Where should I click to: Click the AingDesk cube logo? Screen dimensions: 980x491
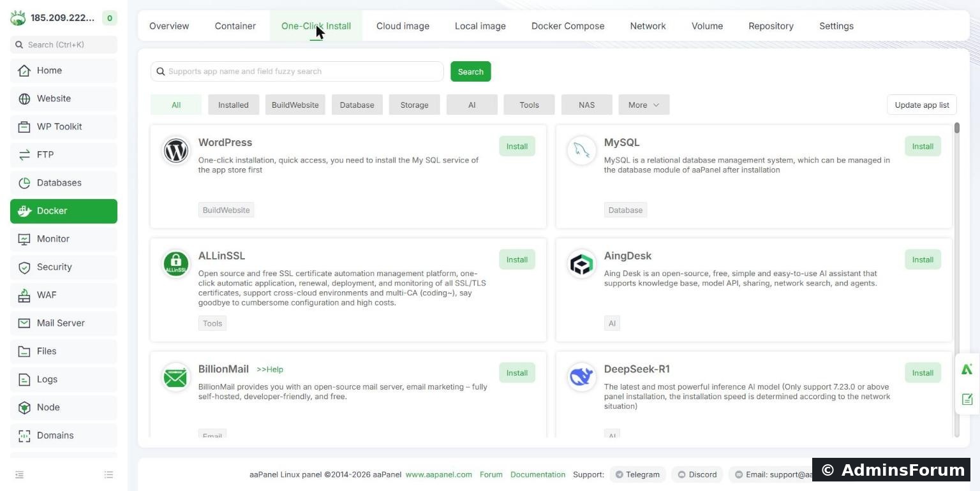(x=581, y=264)
